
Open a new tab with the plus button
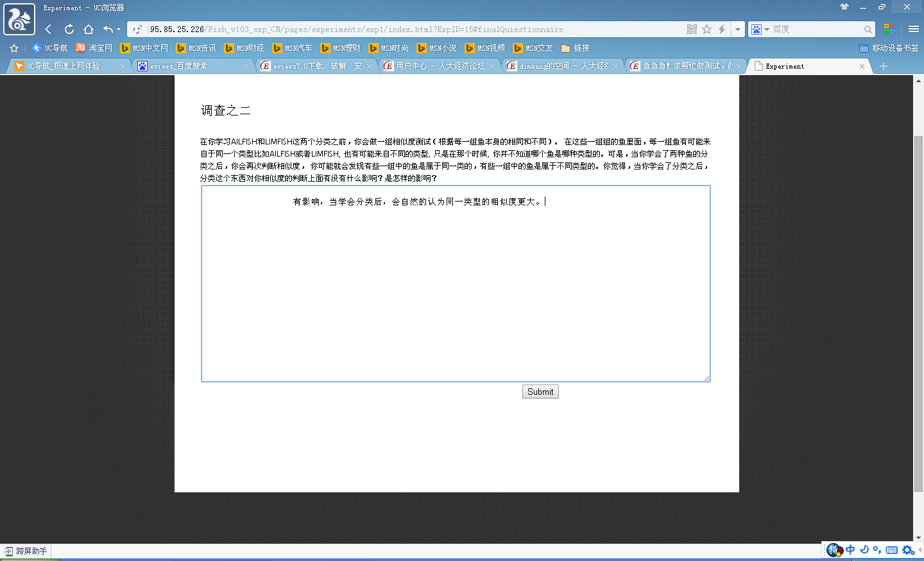pyautogui.click(x=884, y=66)
